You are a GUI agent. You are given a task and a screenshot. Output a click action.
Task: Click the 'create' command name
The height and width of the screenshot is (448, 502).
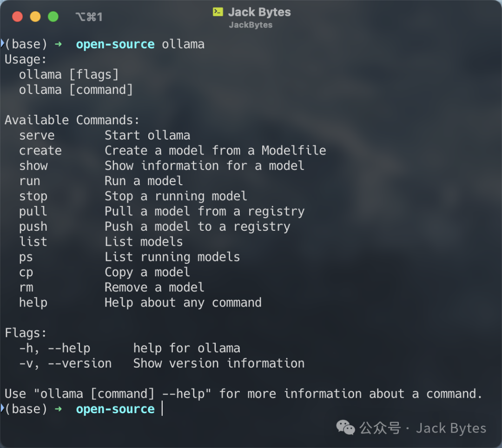pos(40,151)
